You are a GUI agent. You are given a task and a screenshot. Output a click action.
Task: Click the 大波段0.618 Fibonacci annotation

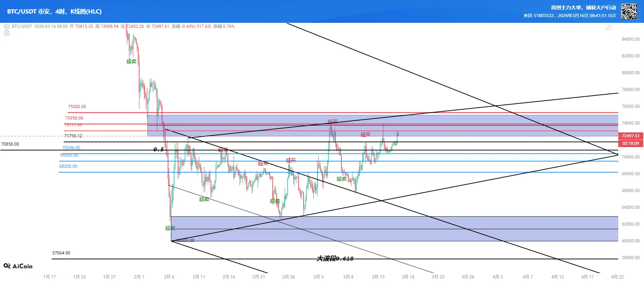pyautogui.click(x=335, y=258)
